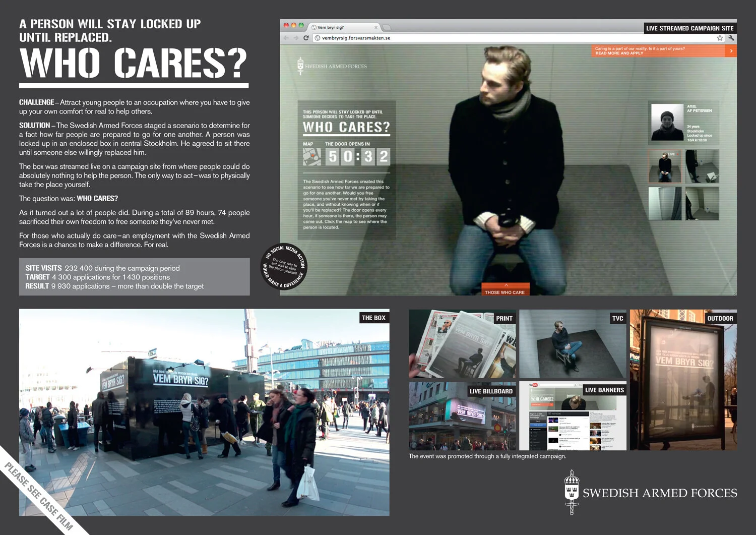
Task: Bookmark the page with the star icon
Action: 720,38
